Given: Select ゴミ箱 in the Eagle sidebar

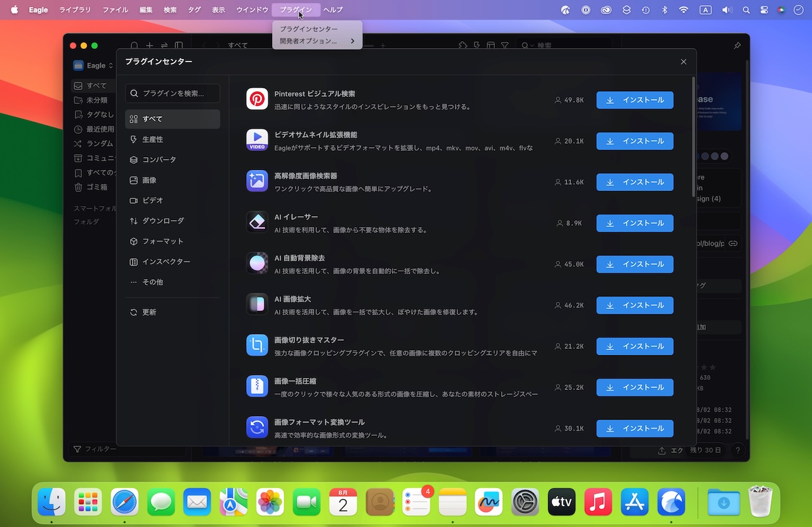Looking at the screenshot, I should [93, 187].
